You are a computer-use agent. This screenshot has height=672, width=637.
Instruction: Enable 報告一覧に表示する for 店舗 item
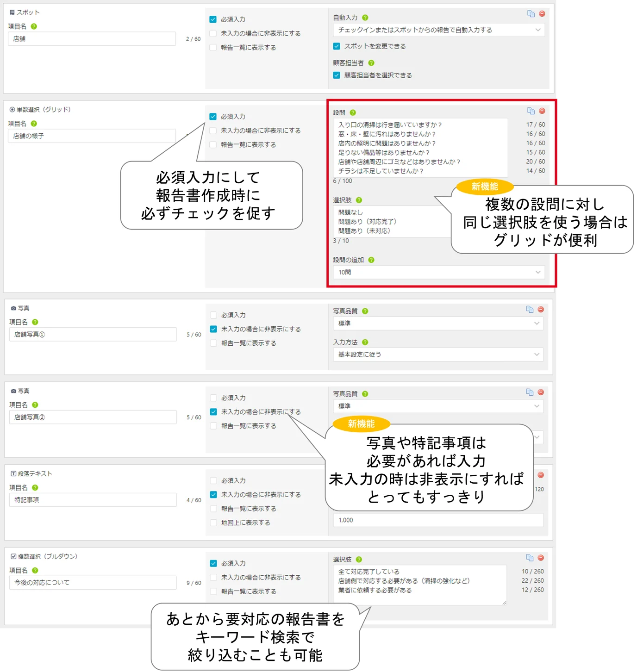point(213,48)
